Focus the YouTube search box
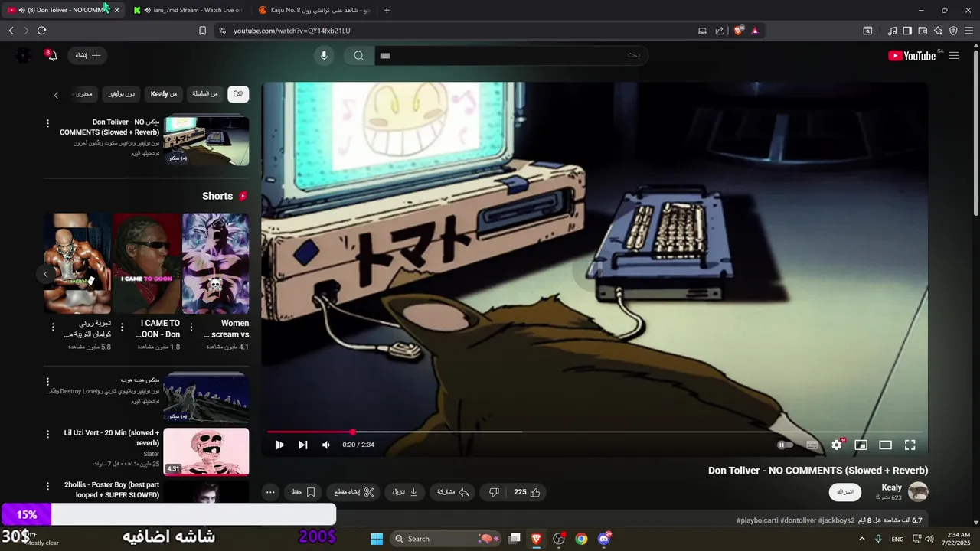Screen dimensions: 980x551 click(x=511, y=55)
